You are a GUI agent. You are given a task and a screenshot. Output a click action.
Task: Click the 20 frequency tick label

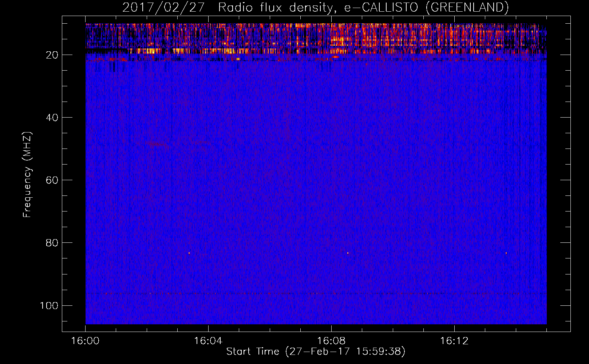[x=52, y=55]
